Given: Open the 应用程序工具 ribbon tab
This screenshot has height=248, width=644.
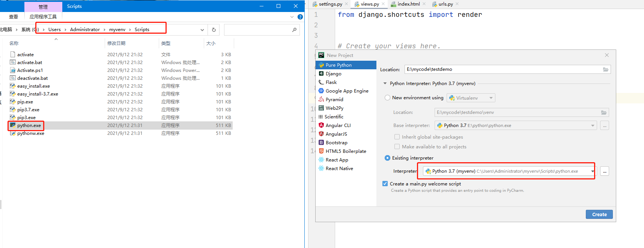Looking at the screenshot, I should [x=43, y=17].
